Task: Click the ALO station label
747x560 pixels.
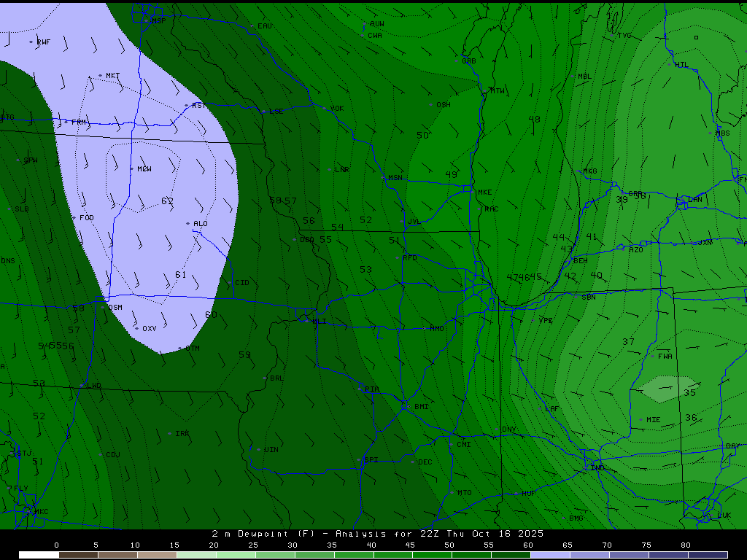Action: (x=201, y=223)
